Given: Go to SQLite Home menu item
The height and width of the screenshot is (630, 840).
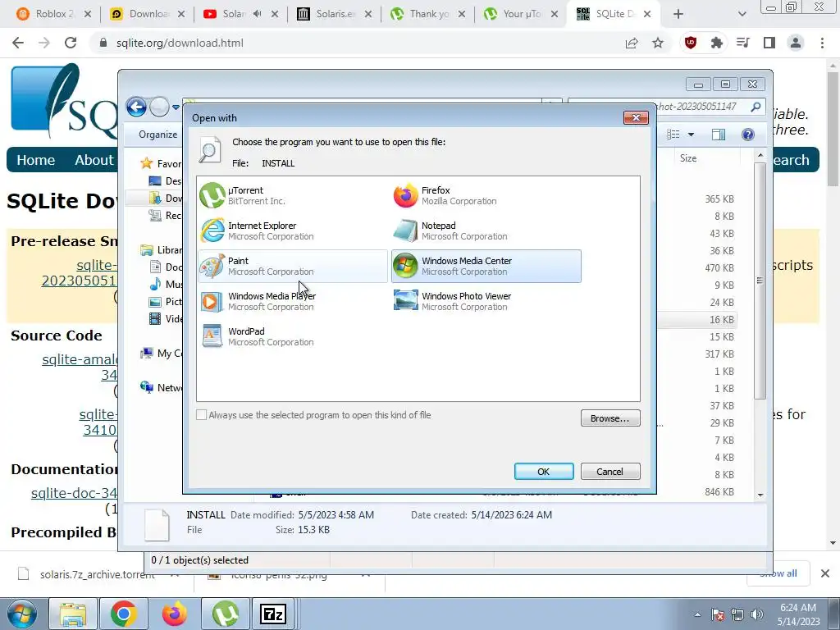Looking at the screenshot, I should [x=36, y=160].
